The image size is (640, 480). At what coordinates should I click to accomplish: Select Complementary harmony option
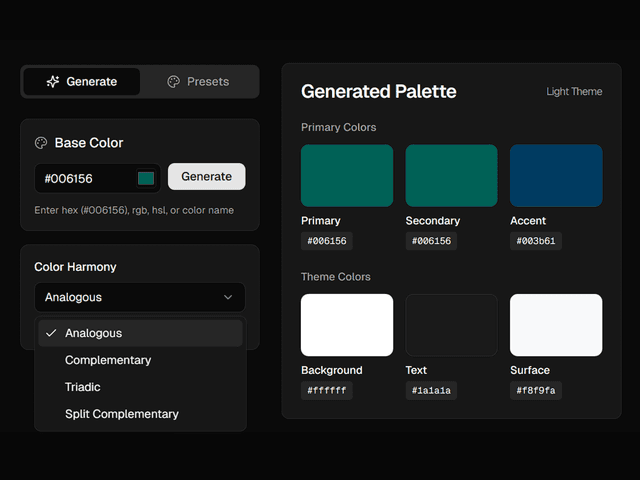[x=140, y=360]
